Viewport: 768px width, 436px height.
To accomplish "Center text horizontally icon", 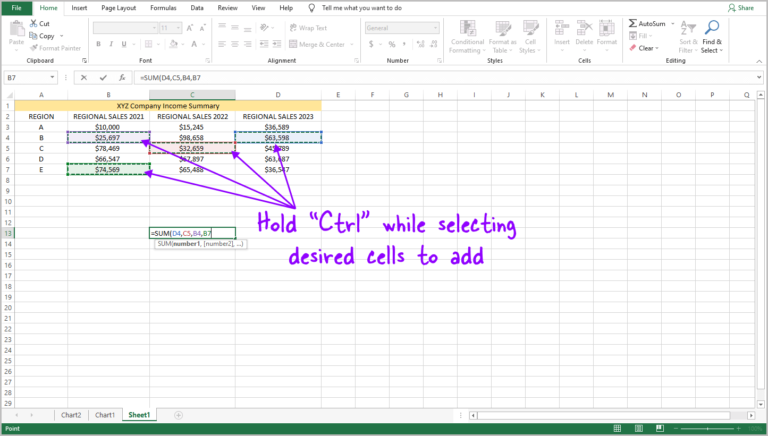I will pos(235,44).
